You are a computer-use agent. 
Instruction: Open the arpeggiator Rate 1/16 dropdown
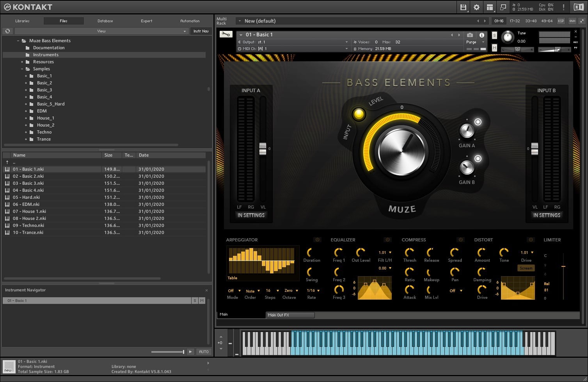313,291
